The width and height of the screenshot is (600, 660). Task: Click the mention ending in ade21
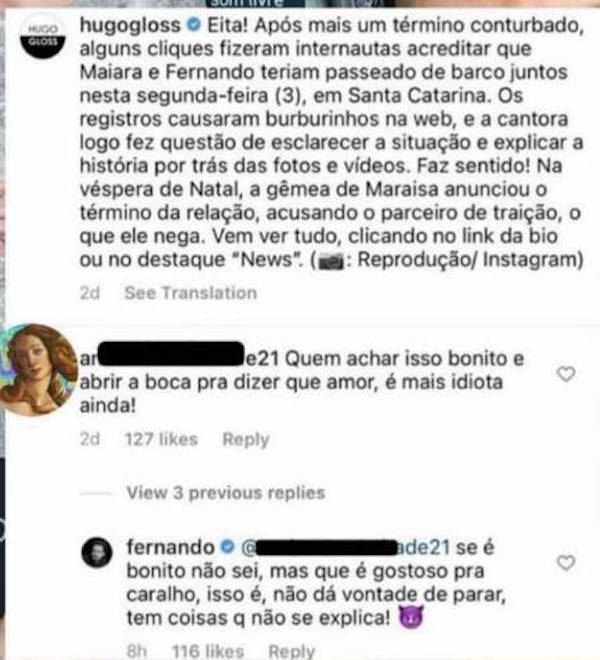(345, 547)
